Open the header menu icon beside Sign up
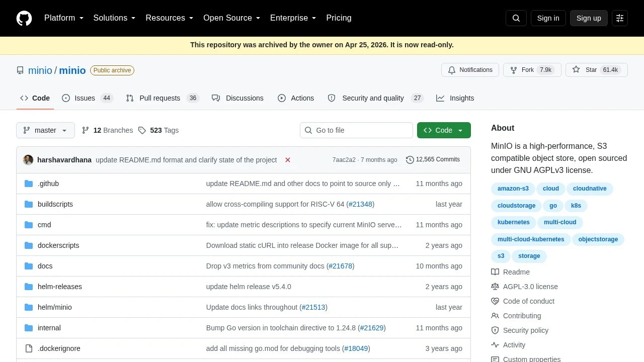Image resolution: width=644 pixels, height=362 pixels. click(620, 18)
